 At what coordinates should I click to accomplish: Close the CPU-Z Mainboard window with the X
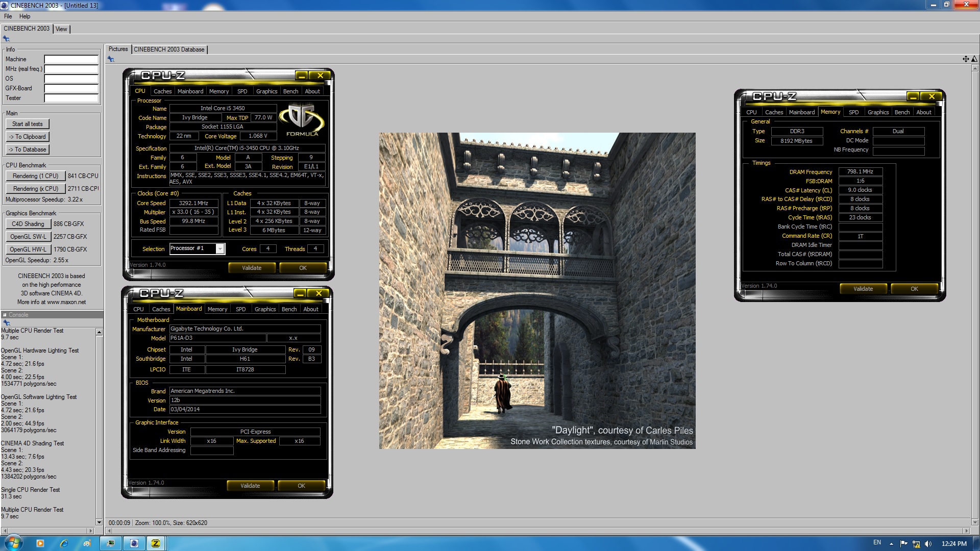click(319, 293)
